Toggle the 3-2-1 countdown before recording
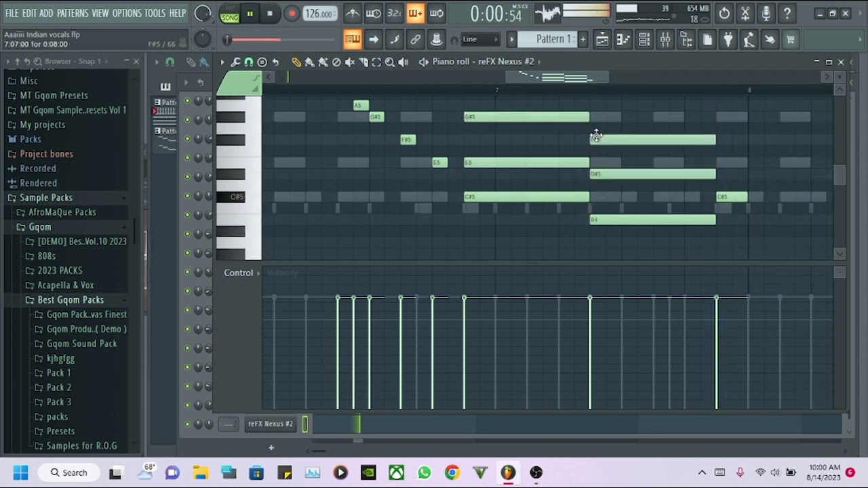The width and height of the screenshot is (868, 488). coord(395,13)
